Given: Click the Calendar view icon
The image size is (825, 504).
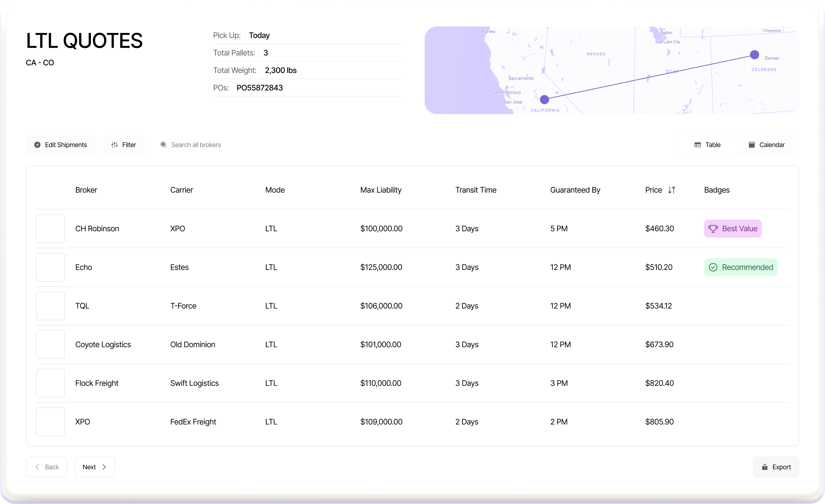Looking at the screenshot, I should 752,145.
